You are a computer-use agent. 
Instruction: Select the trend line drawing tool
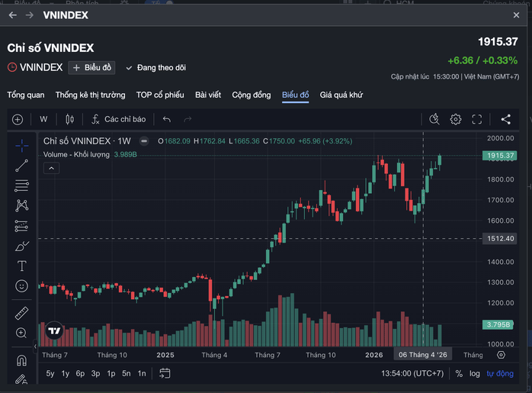[21, 166]
